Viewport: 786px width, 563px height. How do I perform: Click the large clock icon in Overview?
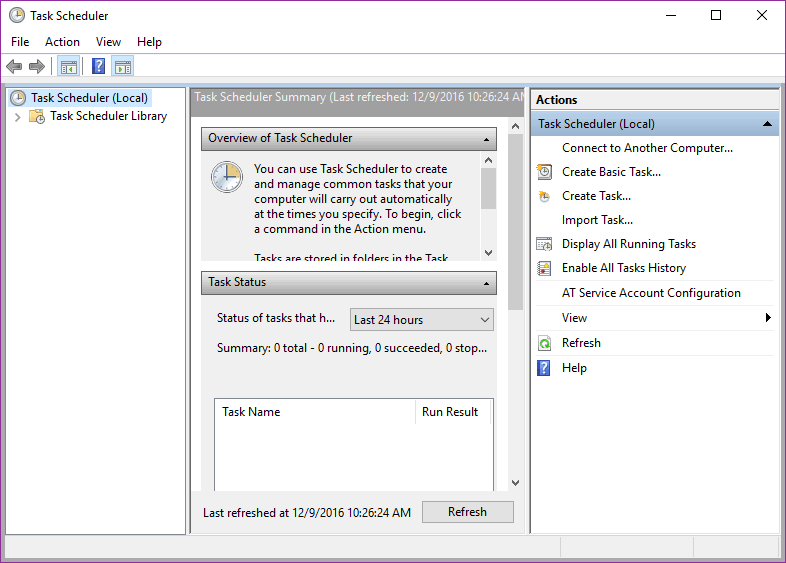[x=227, y=177]
